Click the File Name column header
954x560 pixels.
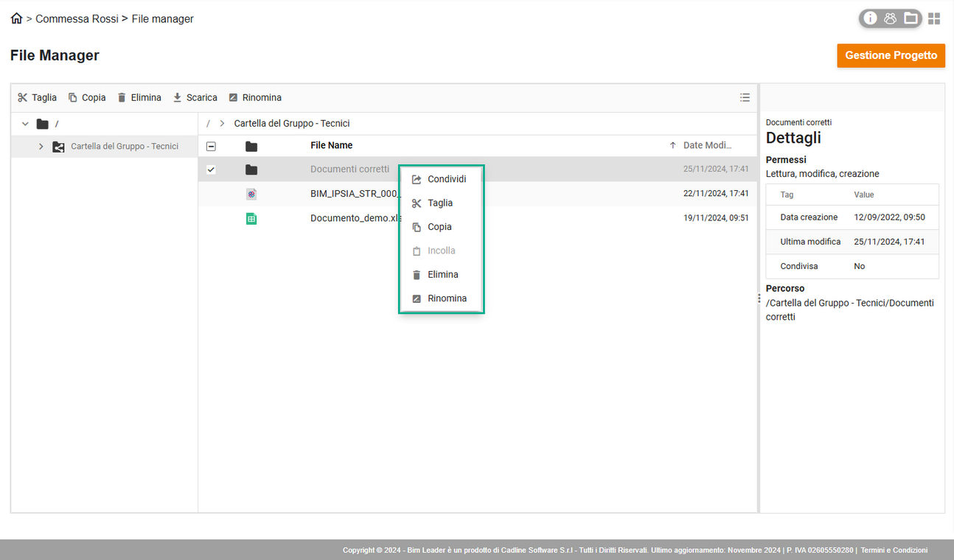tap(331, 145)
